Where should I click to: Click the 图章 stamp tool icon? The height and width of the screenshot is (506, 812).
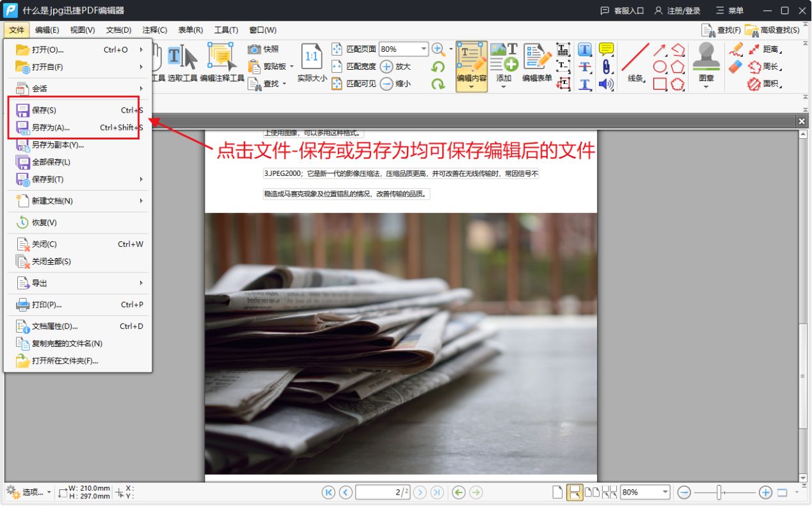tap(706, 63)
